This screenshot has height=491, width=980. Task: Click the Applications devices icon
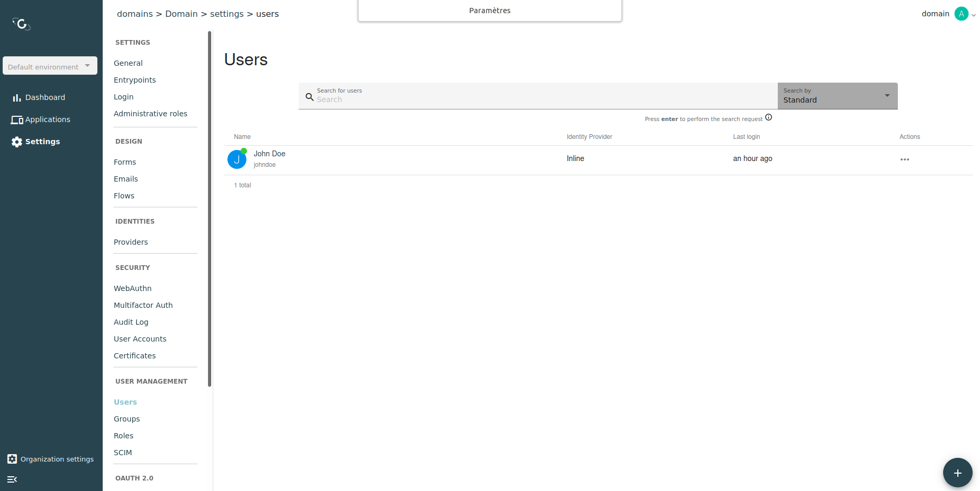[17, 120]
